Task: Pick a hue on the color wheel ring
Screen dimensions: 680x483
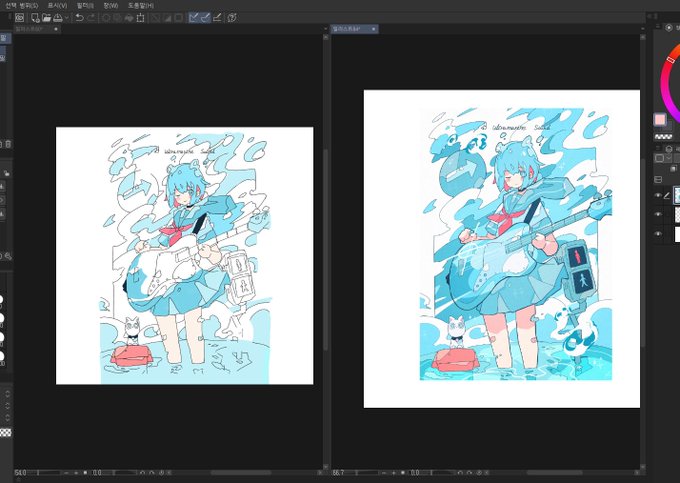Action: point(667,82)
